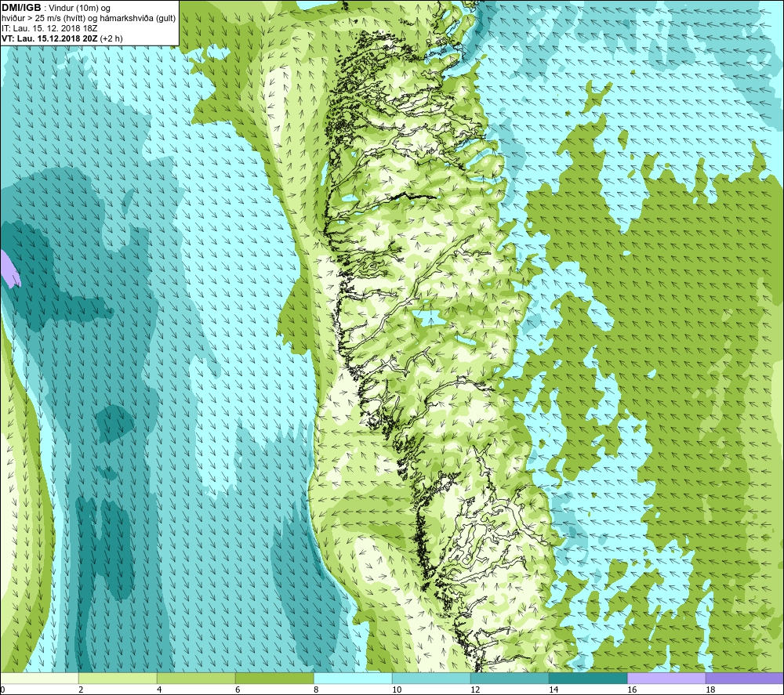Click the lavender high-wind patch on the map
The image size is (784, 695).
(x=9, y=270)
